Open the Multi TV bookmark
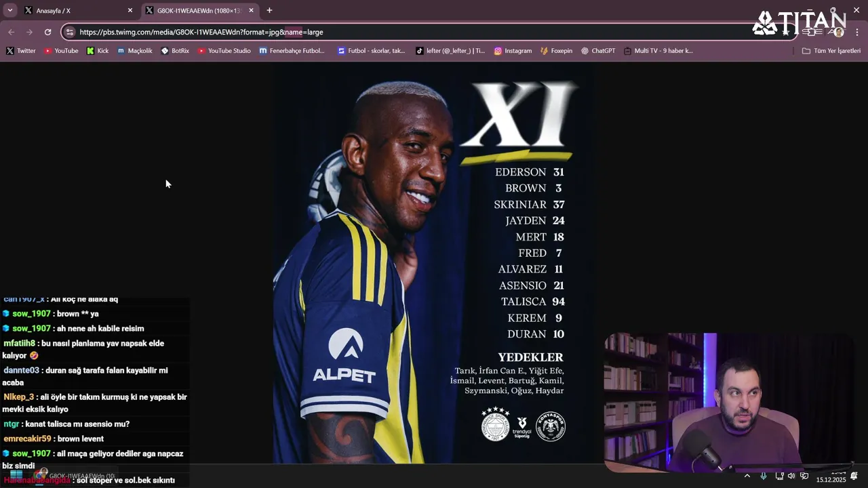 pos(658,51)
